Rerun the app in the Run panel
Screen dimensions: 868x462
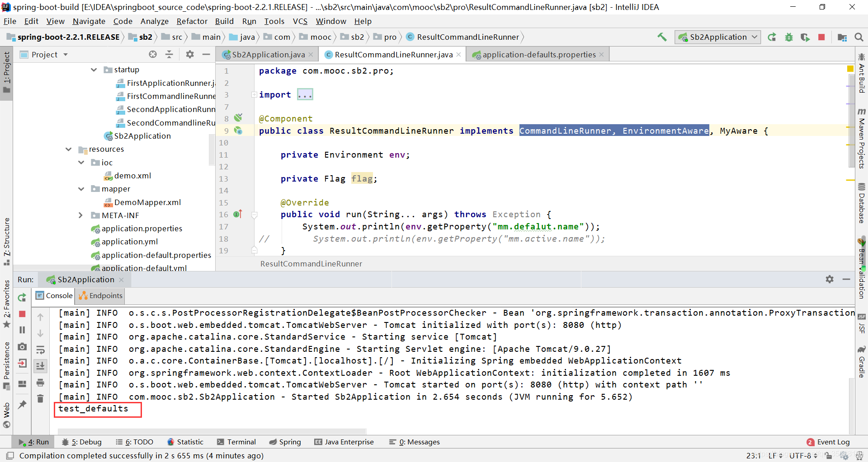22,297
